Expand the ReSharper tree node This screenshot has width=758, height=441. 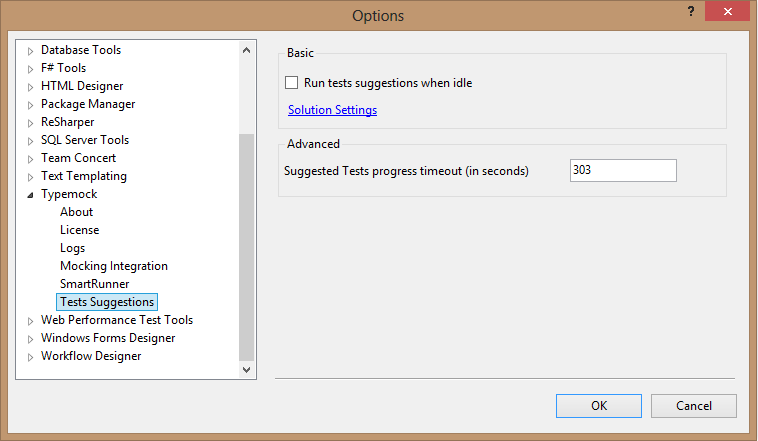(30, 122)
